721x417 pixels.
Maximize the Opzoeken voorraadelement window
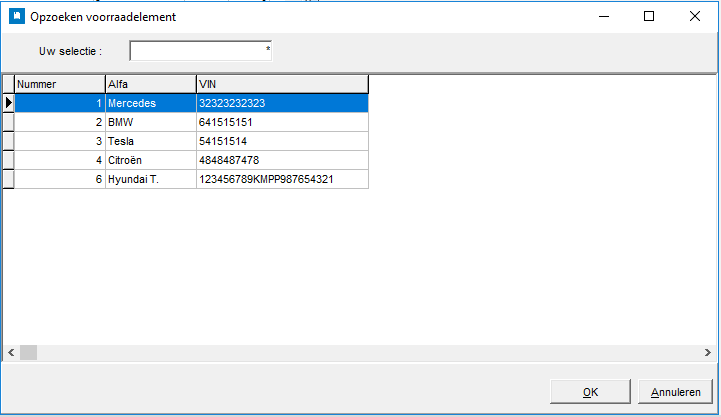(649, 16)
